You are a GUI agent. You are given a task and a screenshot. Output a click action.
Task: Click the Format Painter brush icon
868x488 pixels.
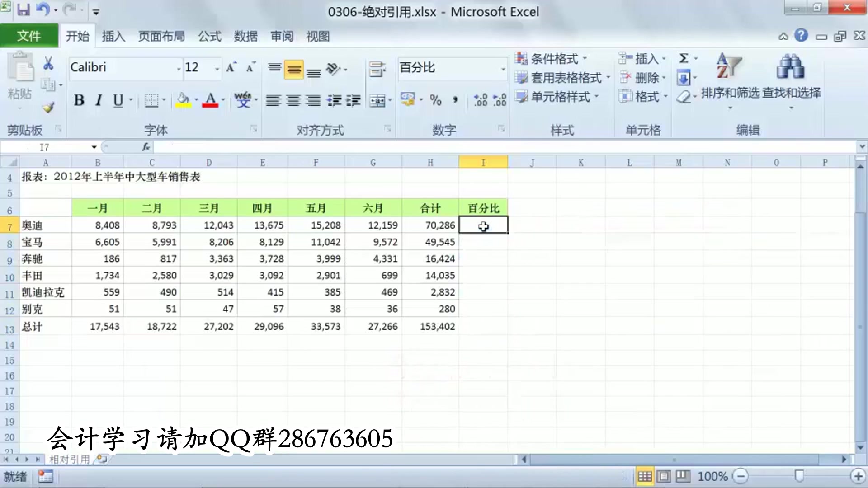click(x=48, y=108)
